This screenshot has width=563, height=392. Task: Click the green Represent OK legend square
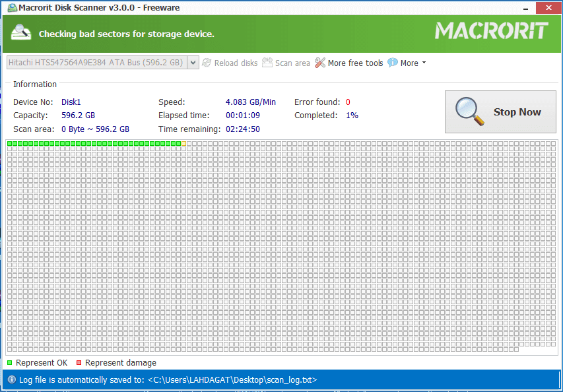pos(9,362)
